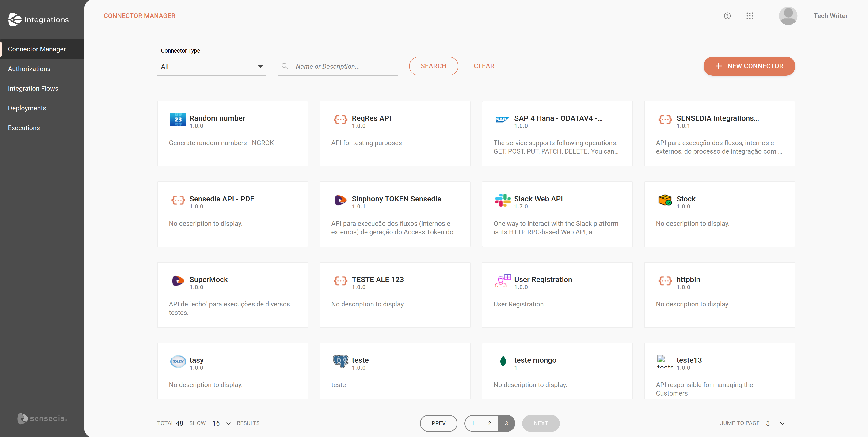This screenshot has height=437, width=868.
Task: Click the SuperMock connector icon
Action: point(178,281)
